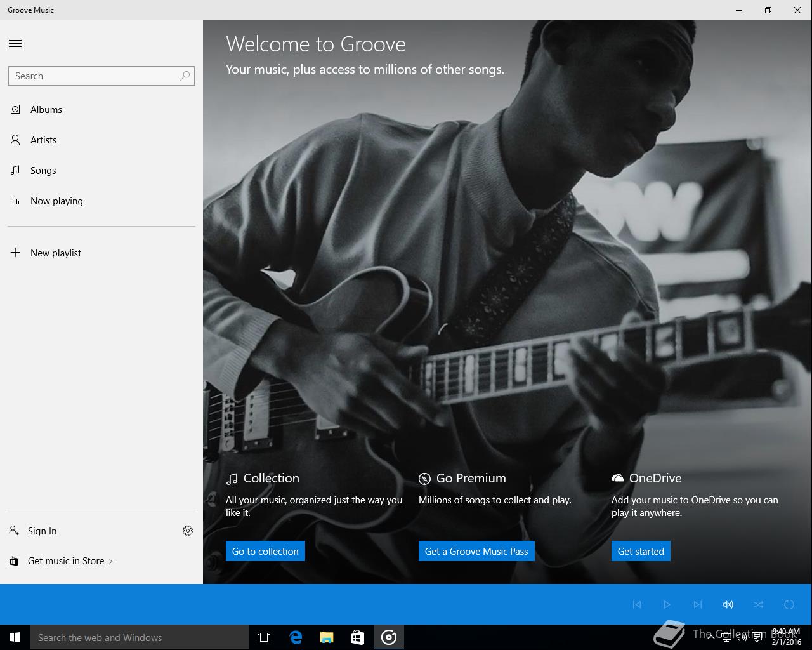
Task: Click the OneDrive cloud icon
Action: pos(617,478)
